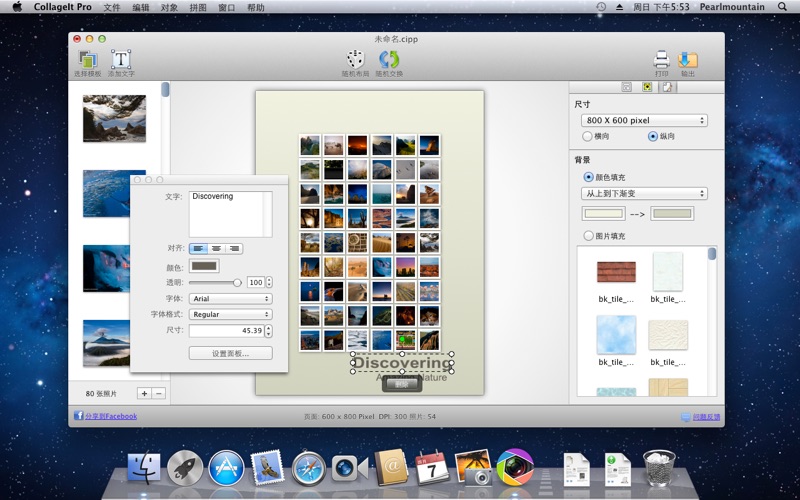The width and height of the screenshot is (800, 500).
Task: Select the brick bk_tile background thumbnail
Action: [x=616, y=271]
